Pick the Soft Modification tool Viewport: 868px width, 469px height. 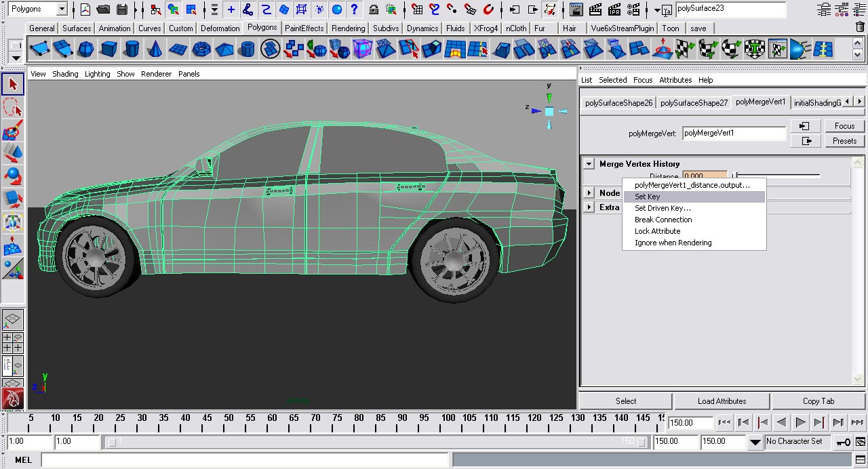(x=13, y=245)
